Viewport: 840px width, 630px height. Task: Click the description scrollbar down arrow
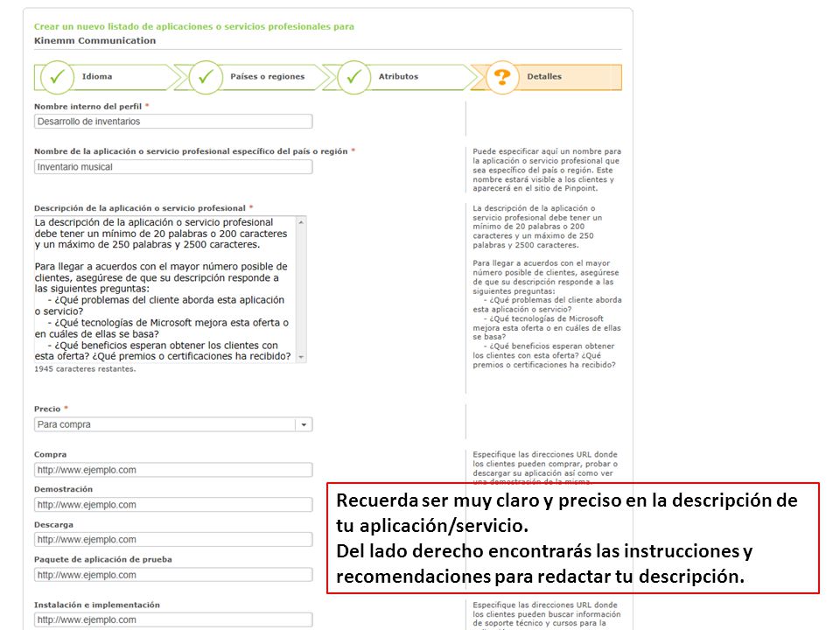301,357
